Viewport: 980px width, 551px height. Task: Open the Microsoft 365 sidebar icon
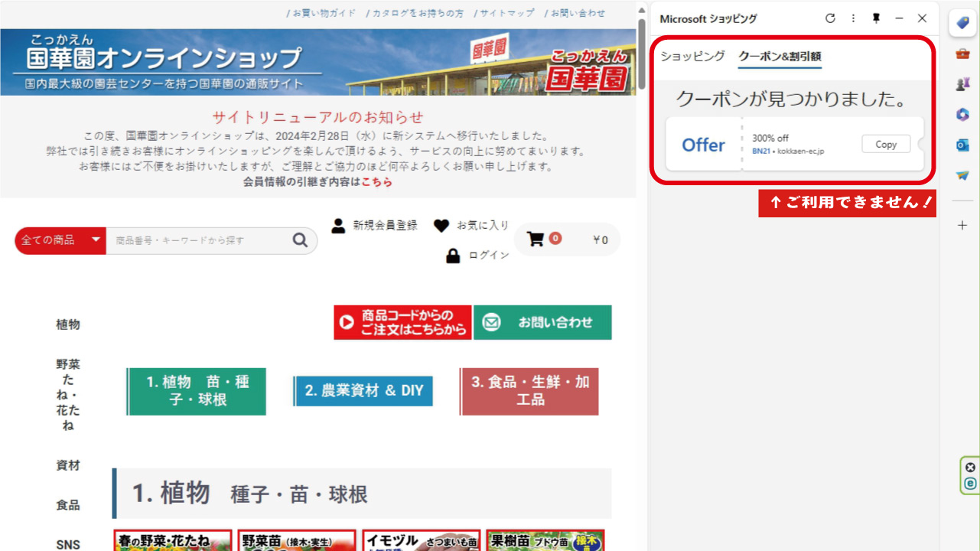962,115
